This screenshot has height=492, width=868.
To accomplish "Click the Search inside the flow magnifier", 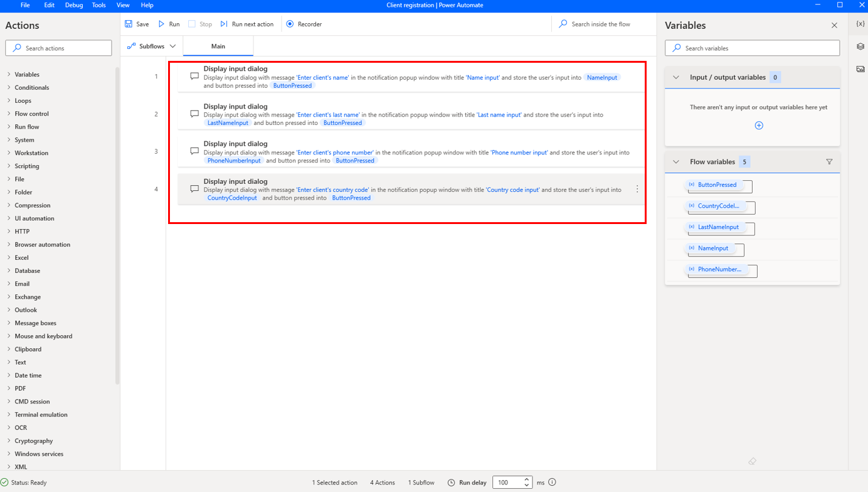I will [x=563, y=24].
